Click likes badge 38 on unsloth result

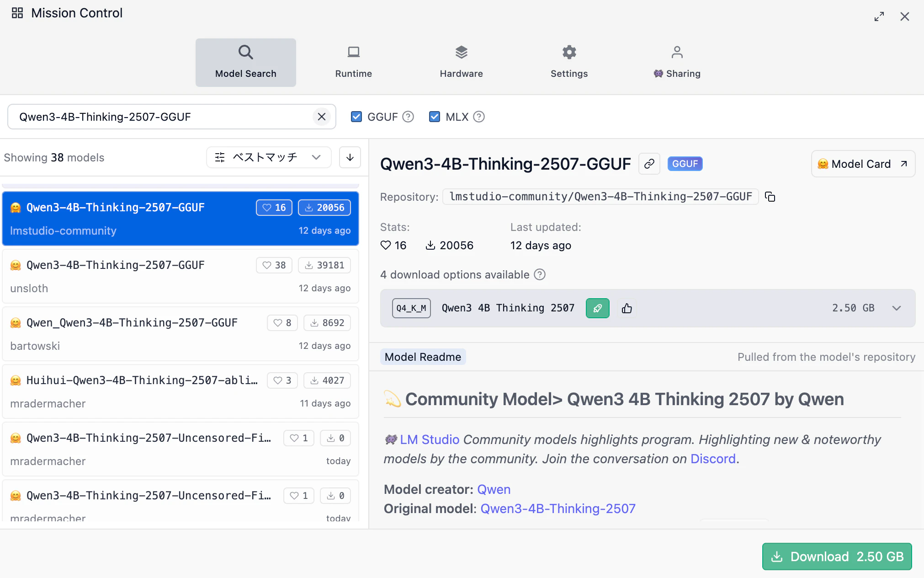pyautogui.click(x=274, y=265)
